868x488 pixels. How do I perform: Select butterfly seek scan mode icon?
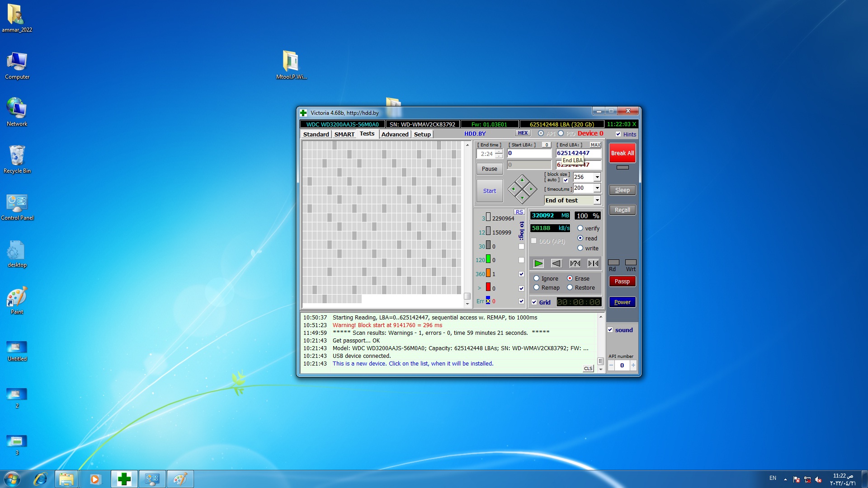pos(593,263)
